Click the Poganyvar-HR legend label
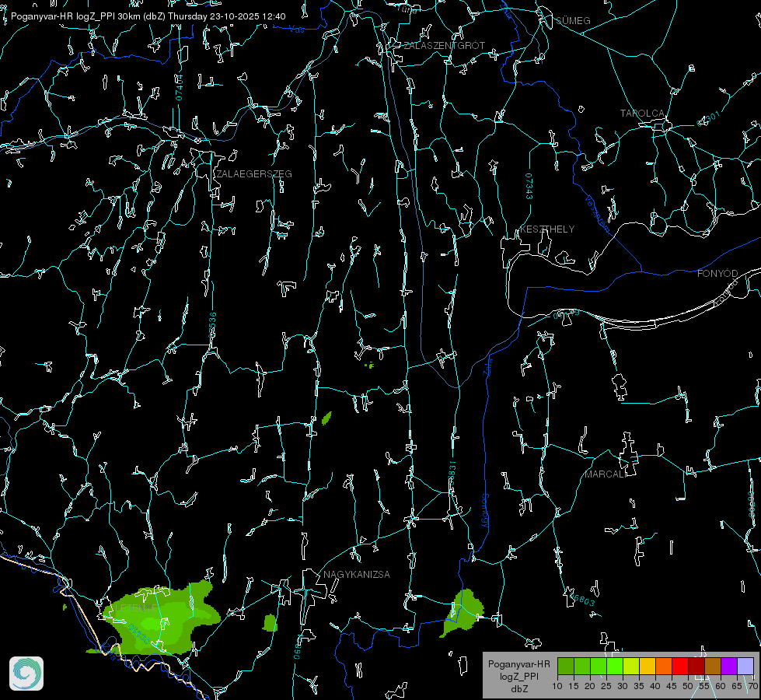This screenshot has width=761, height=700. [x=518, y=664]
